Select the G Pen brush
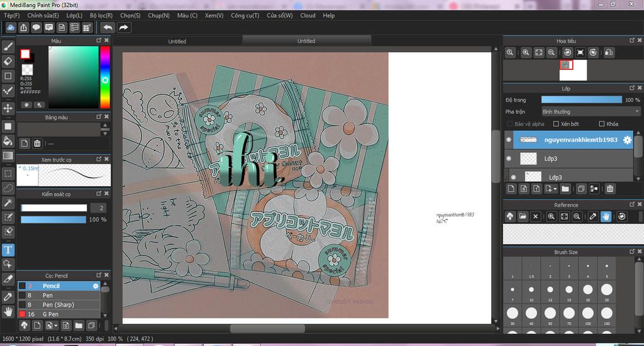This screenshot has width=644, height=346. coord(58,314)
